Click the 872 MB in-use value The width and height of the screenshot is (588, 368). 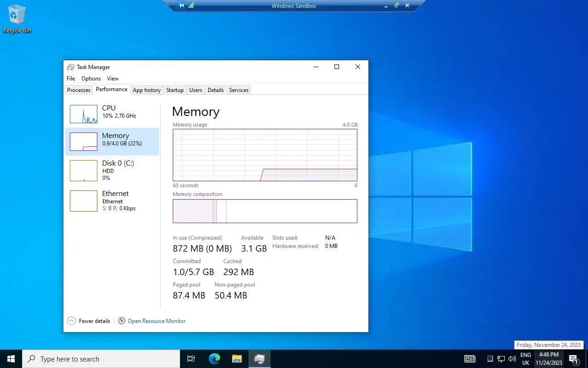(x=202, y=248)
